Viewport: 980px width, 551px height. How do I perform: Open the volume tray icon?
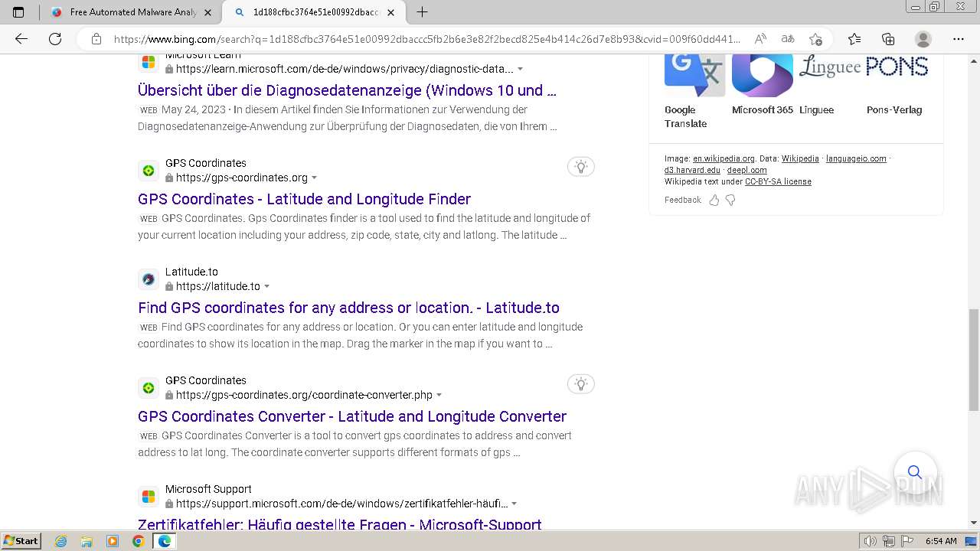871,541
